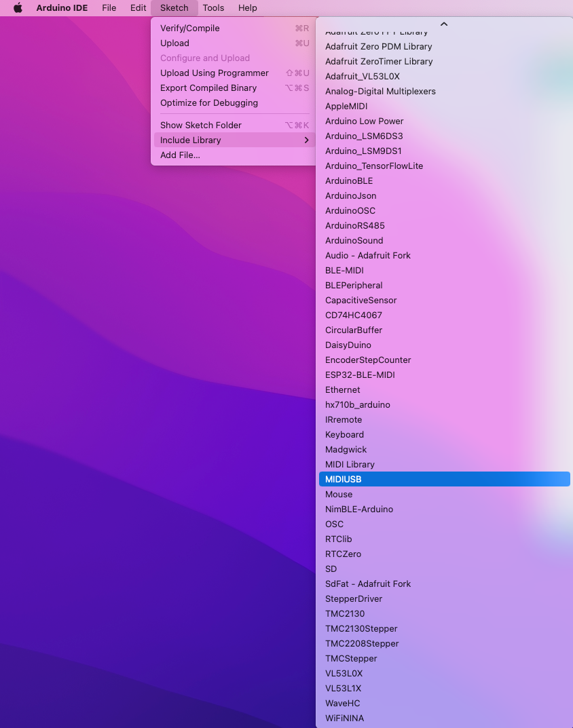Choose Show Sketch Folder

click(234, 125)
